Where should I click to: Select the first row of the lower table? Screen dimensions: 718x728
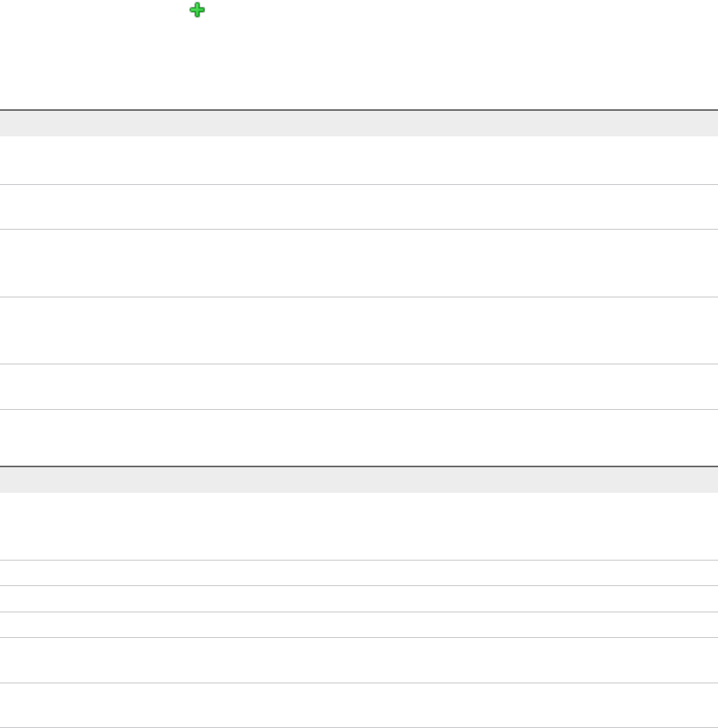pyautogui.click(x=359, y=526)
